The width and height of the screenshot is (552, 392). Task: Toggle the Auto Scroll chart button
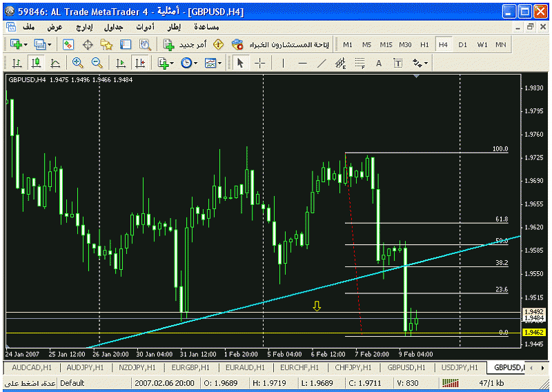121,63
